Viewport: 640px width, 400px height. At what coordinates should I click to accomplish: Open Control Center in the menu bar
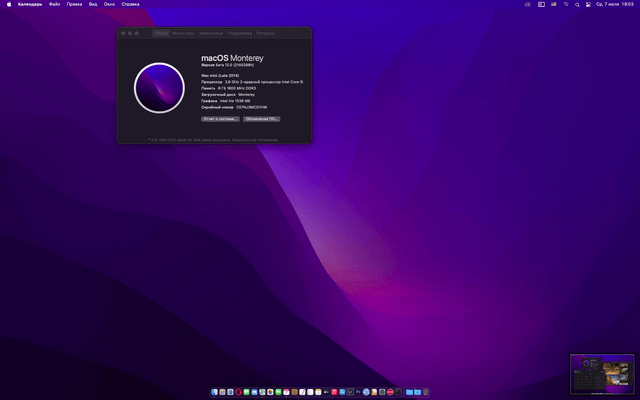(x=588, y=4)
